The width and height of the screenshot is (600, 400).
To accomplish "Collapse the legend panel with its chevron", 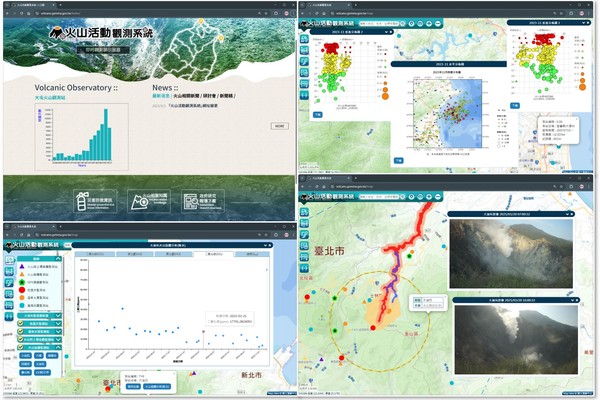I will tap(58, 259).
